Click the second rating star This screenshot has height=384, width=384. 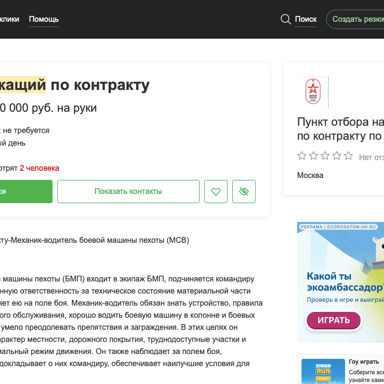(313, 156)
